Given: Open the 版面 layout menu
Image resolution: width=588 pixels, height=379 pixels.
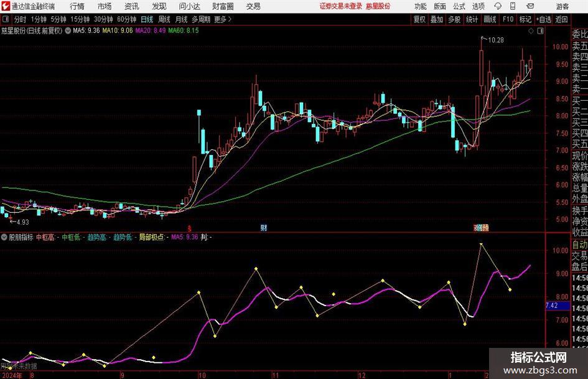Looking at the screenshot, I should pos(440,6).
